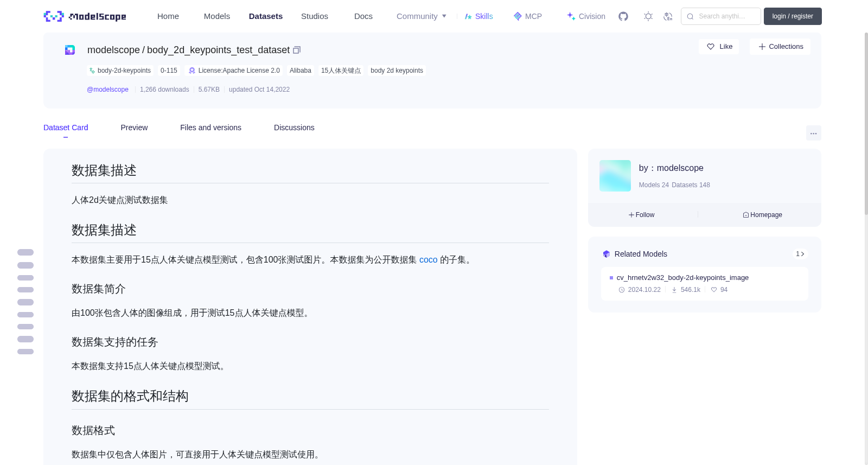The width and height of the screenshot is (868, 465).
Task: Click by：modelscope author name
Action: (671, 168)
